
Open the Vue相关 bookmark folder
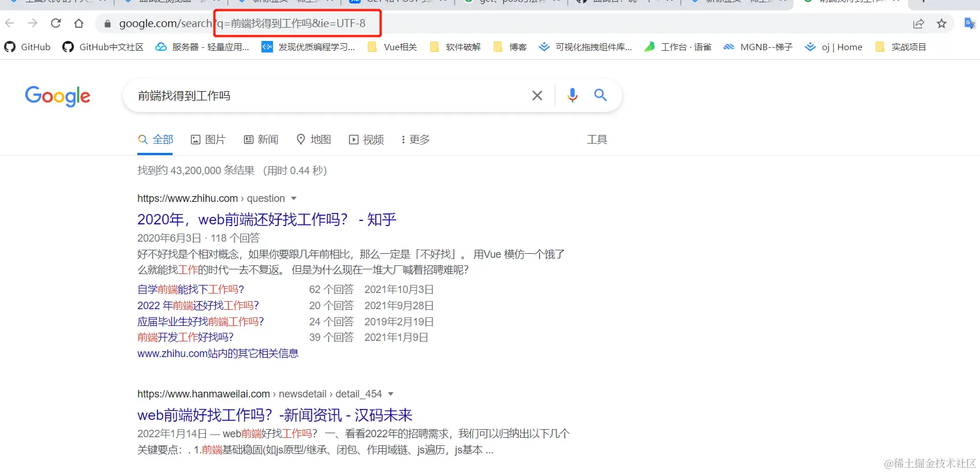coord(392,47)
